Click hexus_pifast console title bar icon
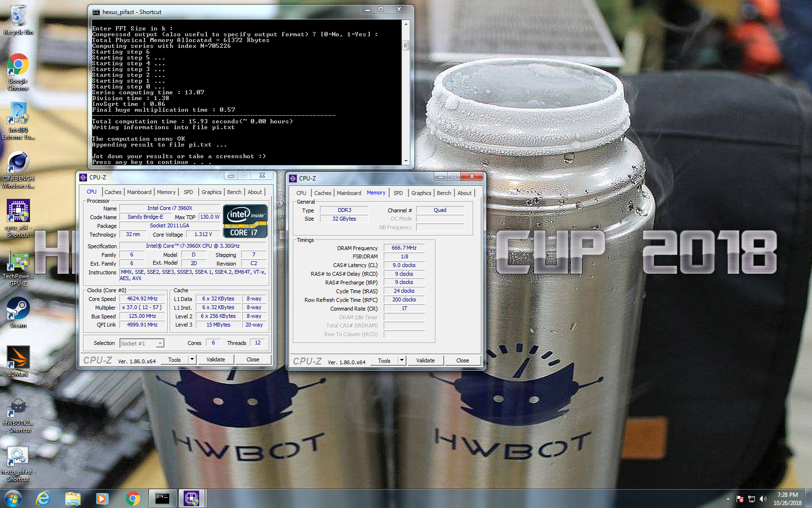812x508 pixels. click(96, 12)
